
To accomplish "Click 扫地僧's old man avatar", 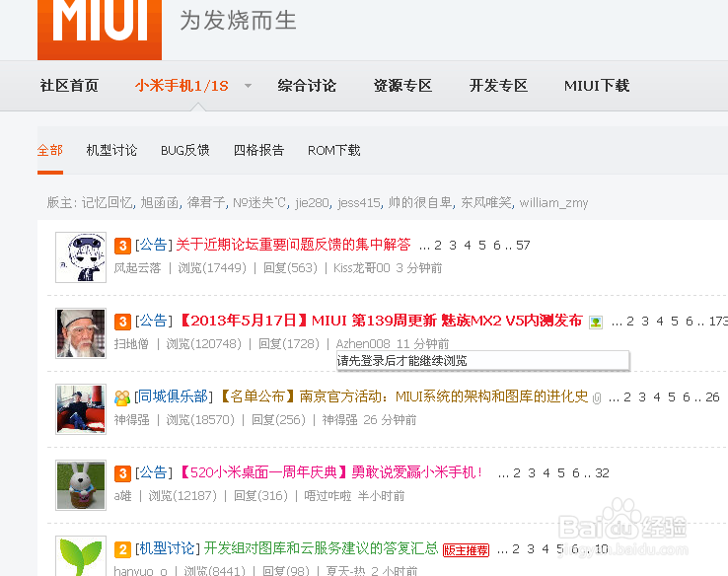I will (x=81, y=333).
